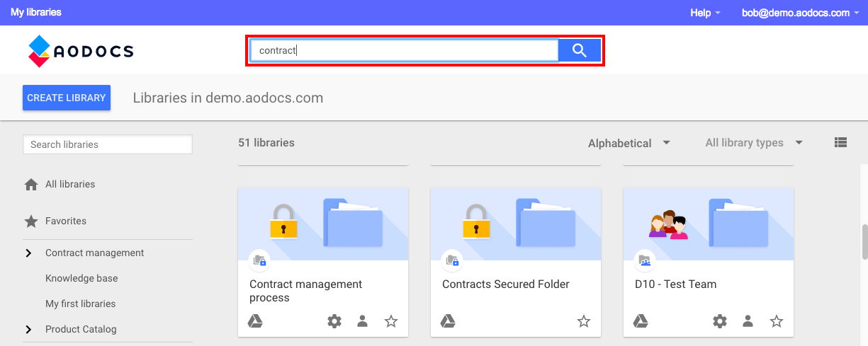Star the D10 - Test Team library
The image size is (868, 346).
click(777, 321)
